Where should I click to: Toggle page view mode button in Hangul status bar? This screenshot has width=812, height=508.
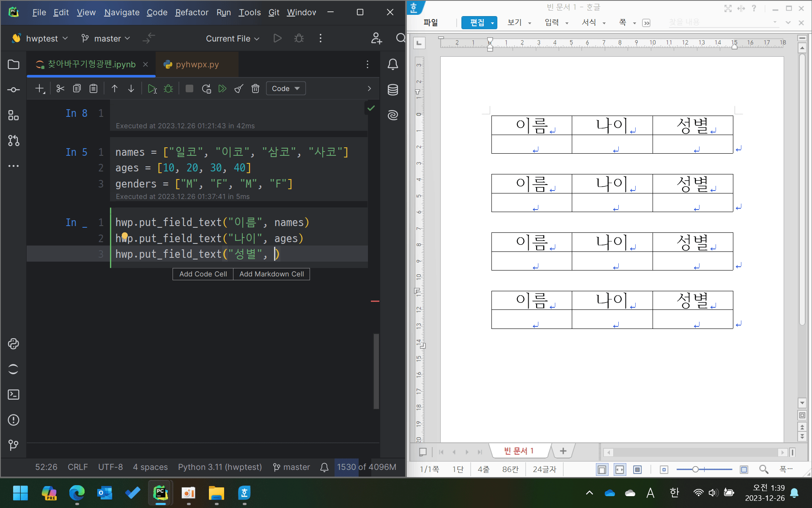pos(602,469)
